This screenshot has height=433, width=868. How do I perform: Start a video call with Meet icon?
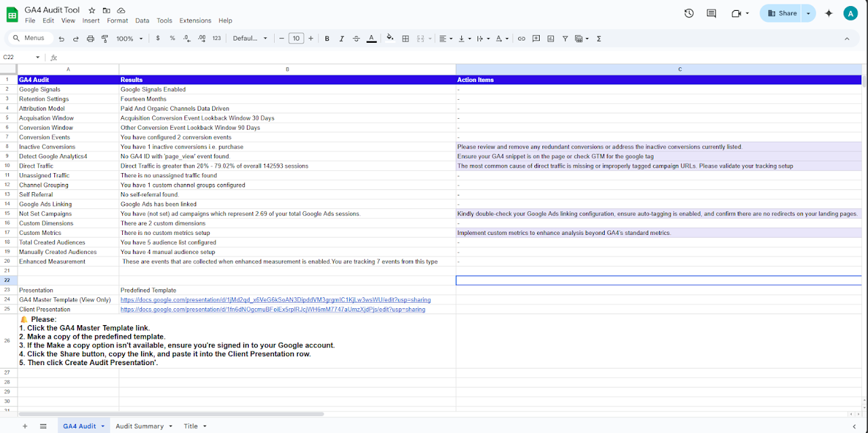(736, 13)
